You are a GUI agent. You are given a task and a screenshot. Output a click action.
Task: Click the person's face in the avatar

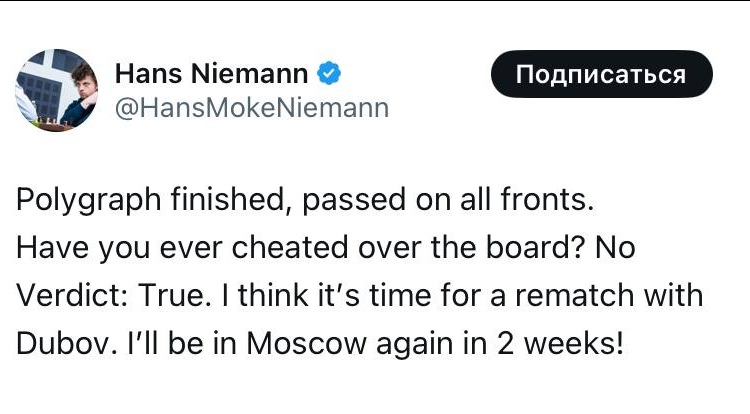pos(84,80)
